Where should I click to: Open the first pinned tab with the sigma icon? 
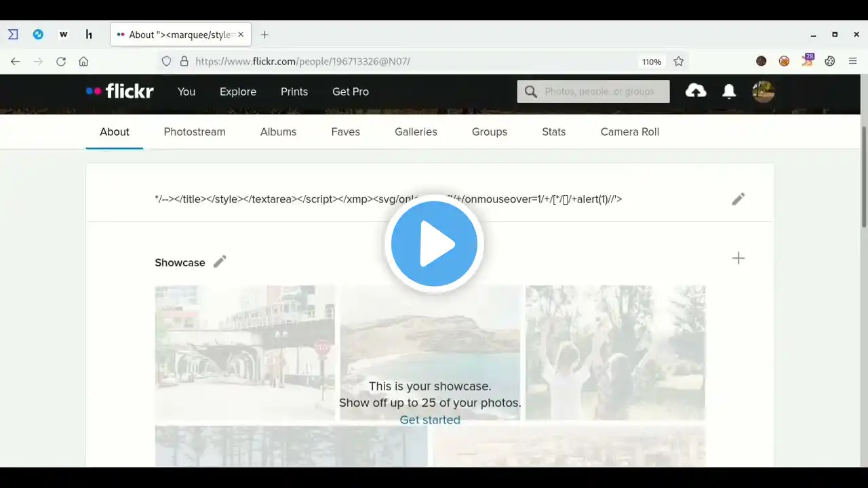[13, 35]
